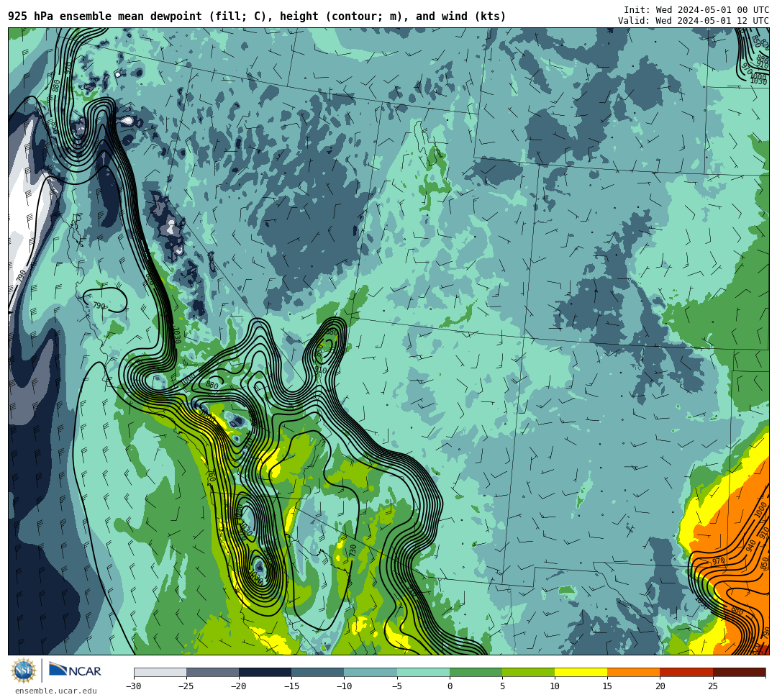
Task: Click the colorbar tick label 25
Action: (x=712, y=686)
